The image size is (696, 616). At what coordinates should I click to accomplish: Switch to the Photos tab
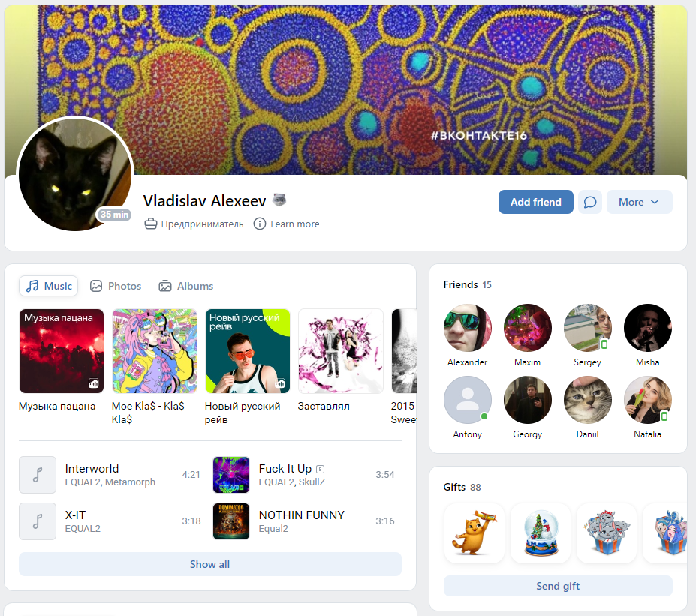click(x=116, y=286)
